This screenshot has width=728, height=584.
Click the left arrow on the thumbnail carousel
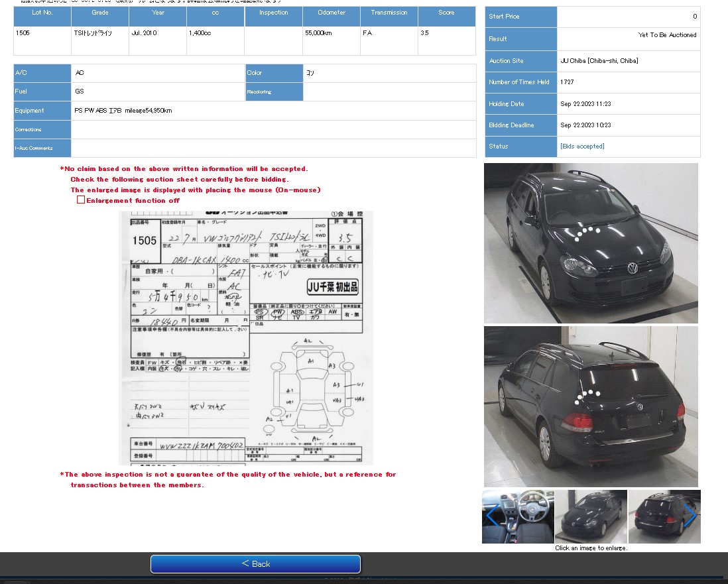pos(492,515)
